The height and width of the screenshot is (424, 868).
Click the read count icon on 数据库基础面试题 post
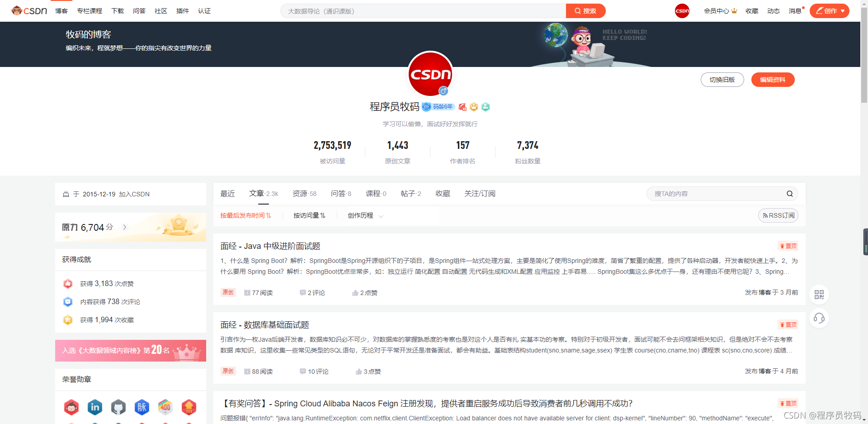(x=247, y=372)
